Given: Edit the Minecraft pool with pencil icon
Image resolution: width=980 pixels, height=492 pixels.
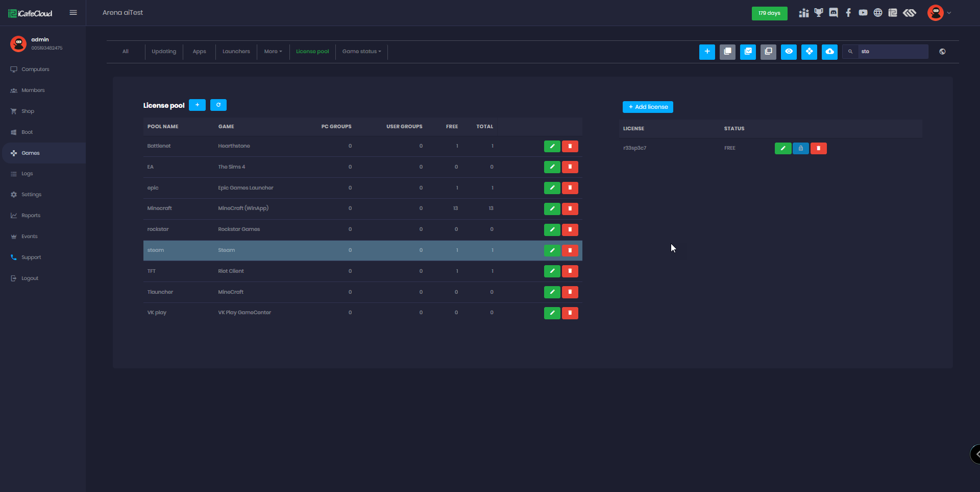Looking at the screenshot, I should click(x=552, y=208).
